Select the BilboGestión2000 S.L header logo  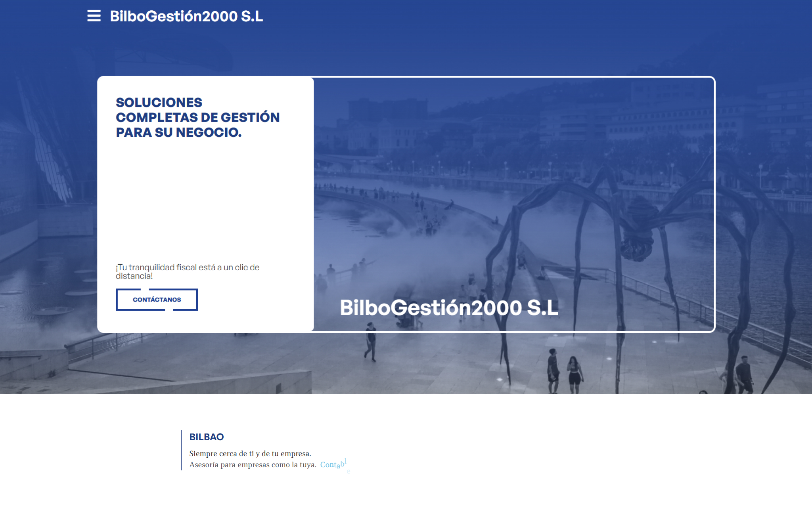tap(186, 17)
